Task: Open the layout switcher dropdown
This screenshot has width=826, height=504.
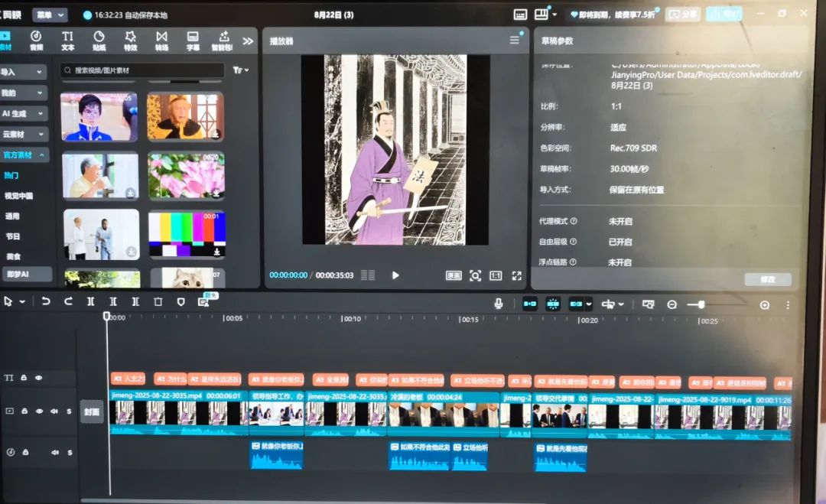Action: (x=545, y=15)
